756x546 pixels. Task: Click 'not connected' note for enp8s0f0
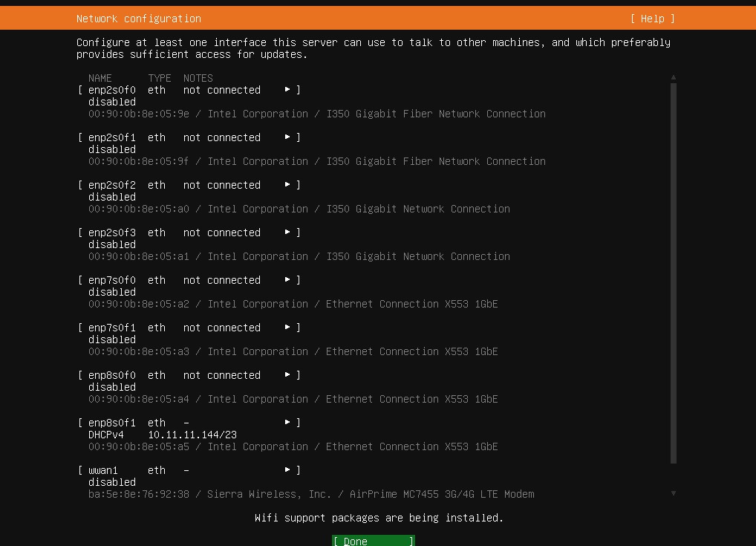(x=222, y=375)
